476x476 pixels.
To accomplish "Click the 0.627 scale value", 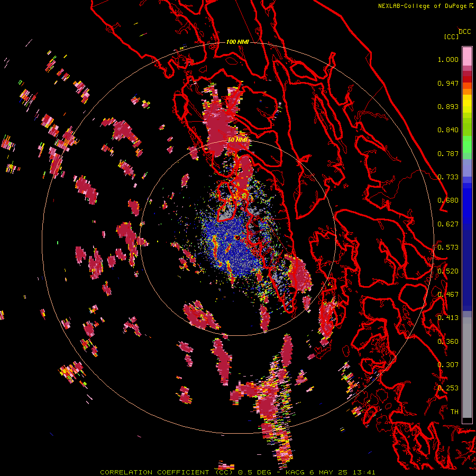I will click(448, 224).
